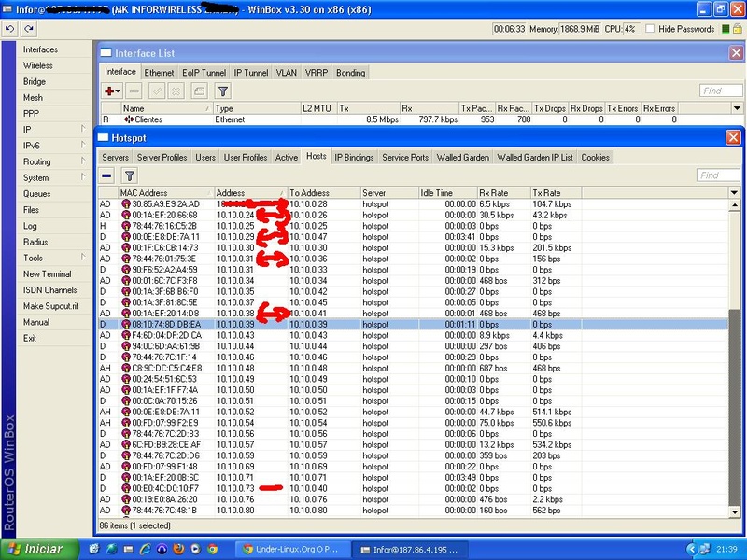
Task: Click the filter funnel icon in Interface List
Action: pos(223,91)
